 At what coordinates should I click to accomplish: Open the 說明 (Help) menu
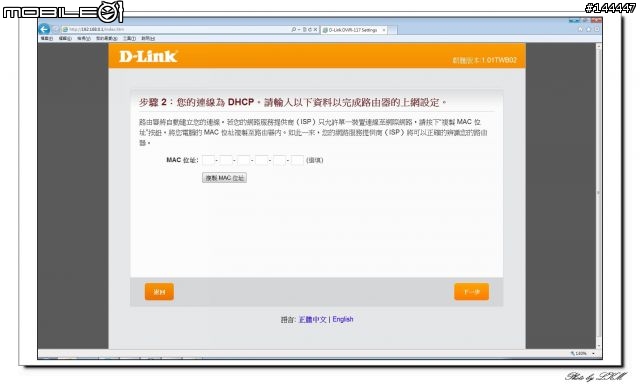(148, 38)
